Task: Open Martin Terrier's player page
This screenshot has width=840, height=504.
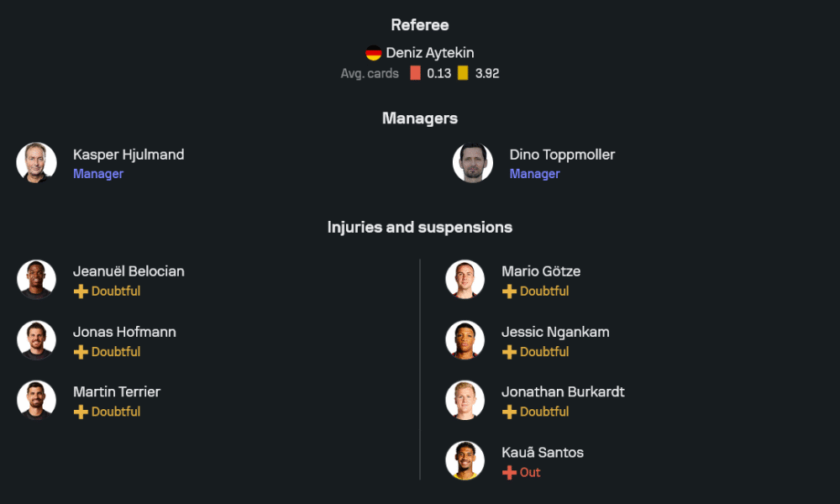Action: point(117,392)
